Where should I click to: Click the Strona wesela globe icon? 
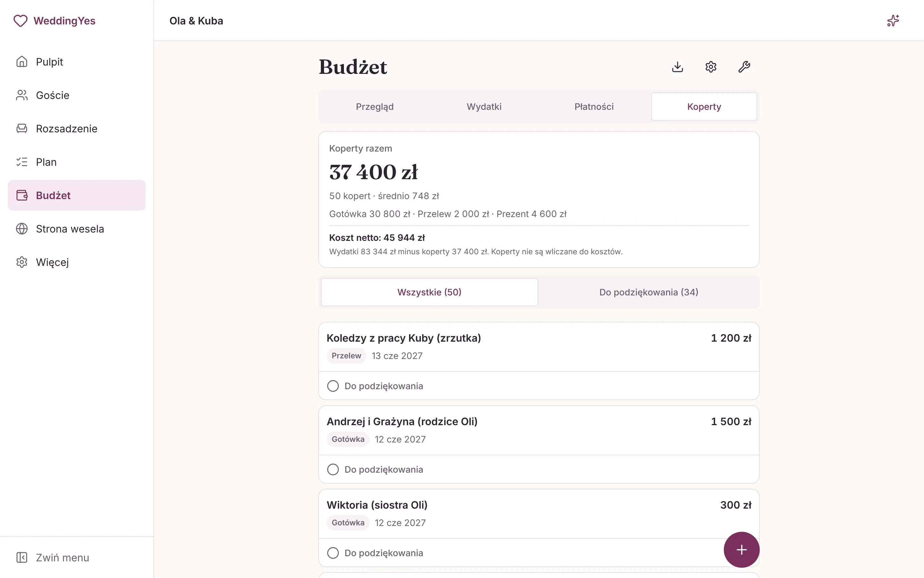click(x=22, y=229)
